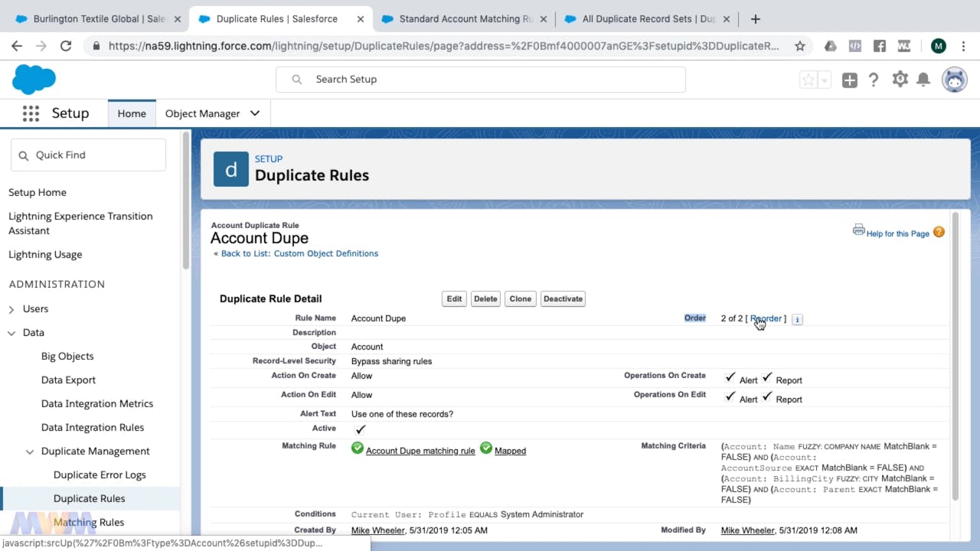Screen dimensions: 980x551
Task: Click the Quick Find magnifier icon
Action: click(x=24, y=155)
